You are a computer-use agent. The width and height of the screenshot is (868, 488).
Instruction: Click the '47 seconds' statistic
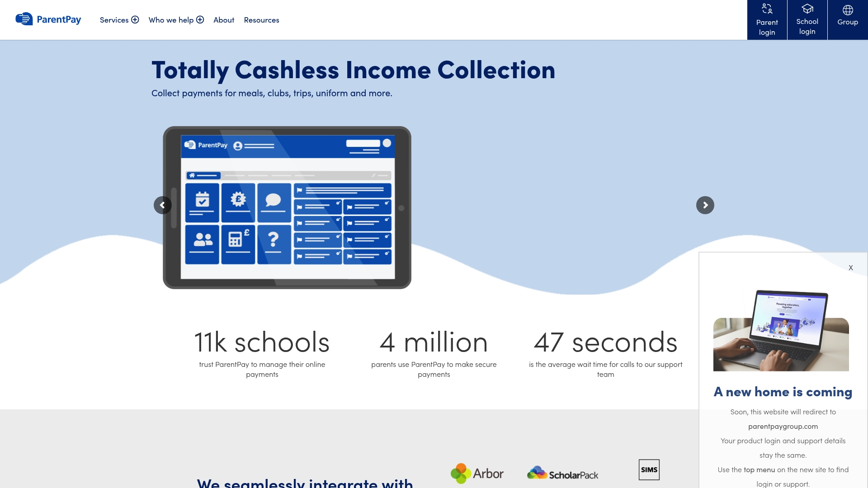[606, 342]
